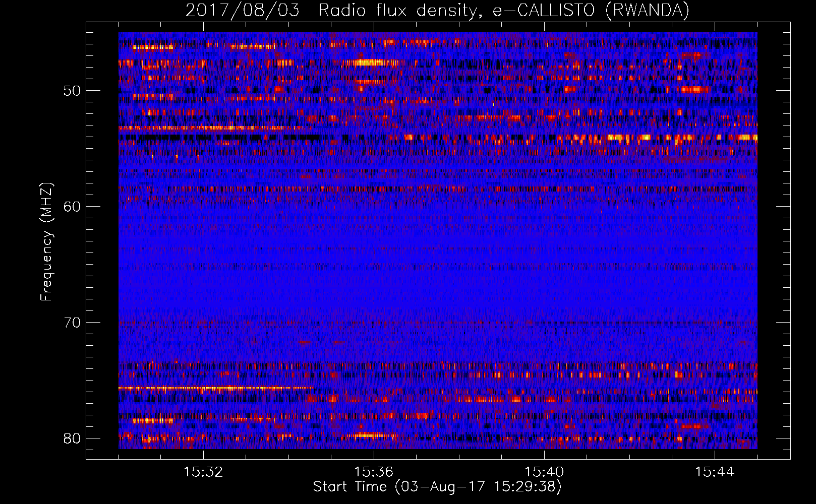Image resolution: width=816 pixels, height=504 pixels.
Task: Click the 50 frequency tick label
Action: tap(72, 91)
